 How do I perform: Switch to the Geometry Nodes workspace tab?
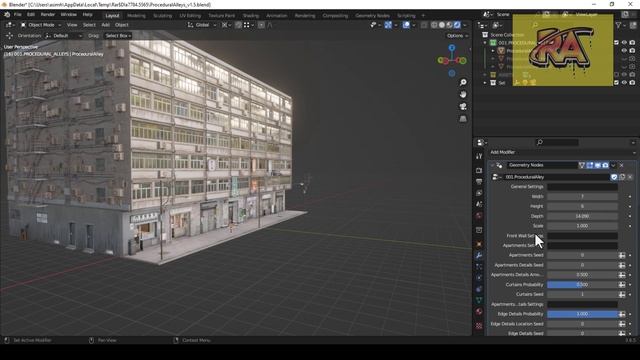372,16
